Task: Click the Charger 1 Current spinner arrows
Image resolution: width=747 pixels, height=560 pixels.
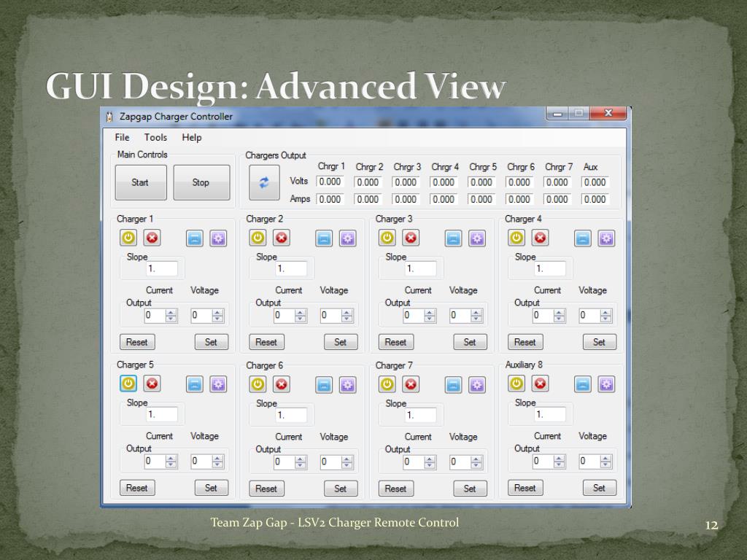Action: pos(171,315)
